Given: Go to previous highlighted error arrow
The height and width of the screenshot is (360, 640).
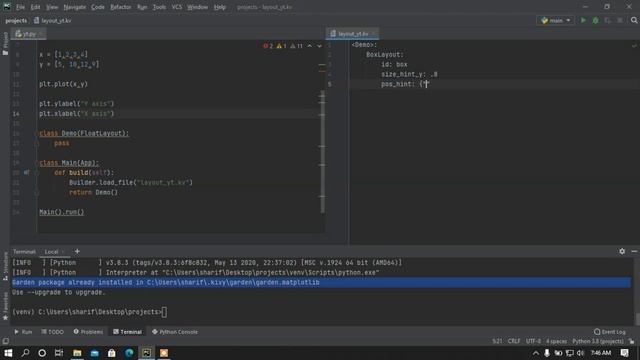Looking at the screenshot, I should [x=310, y=46].
